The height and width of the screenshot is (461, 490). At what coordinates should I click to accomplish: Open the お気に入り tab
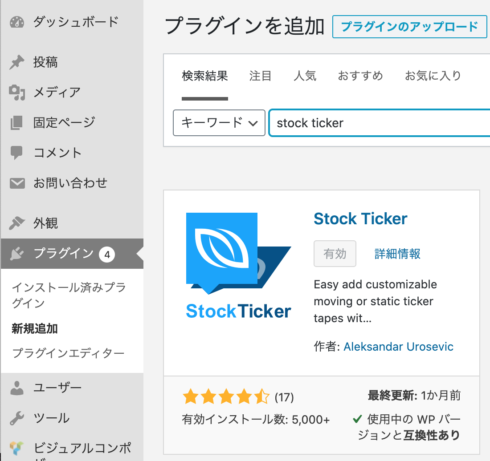[x=433, y=76]
